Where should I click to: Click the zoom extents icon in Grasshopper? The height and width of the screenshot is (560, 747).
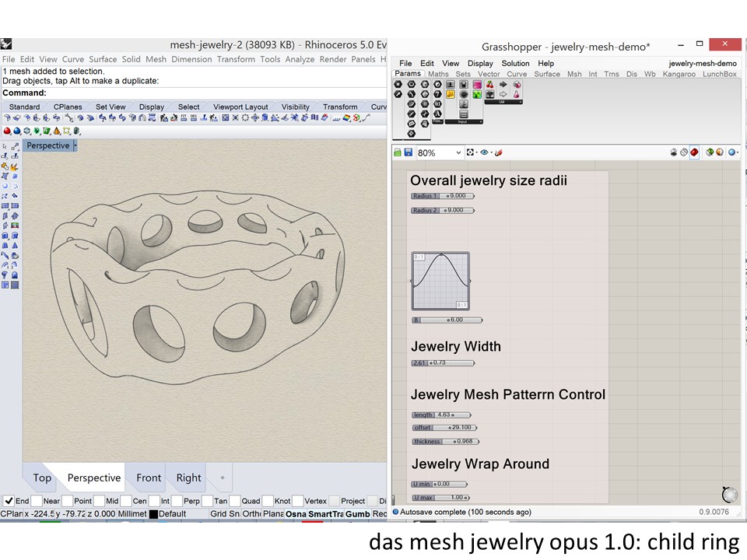(471, 152)
